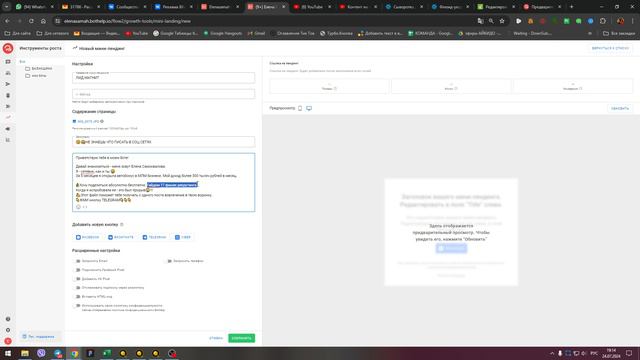Viewport: 640px width, 360px height.
Task: Open the folder dropdown field under landing name
Action: point(163,94)
